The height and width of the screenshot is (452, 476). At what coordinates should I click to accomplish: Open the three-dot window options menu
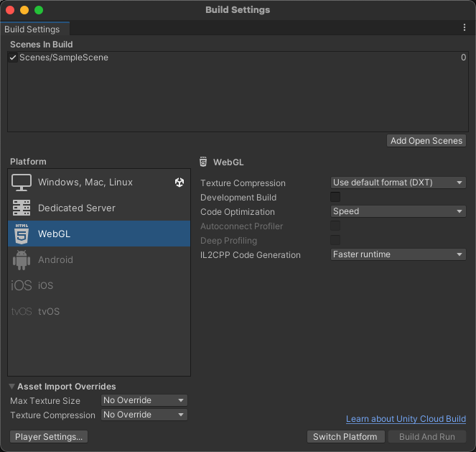tap(465, 27)
